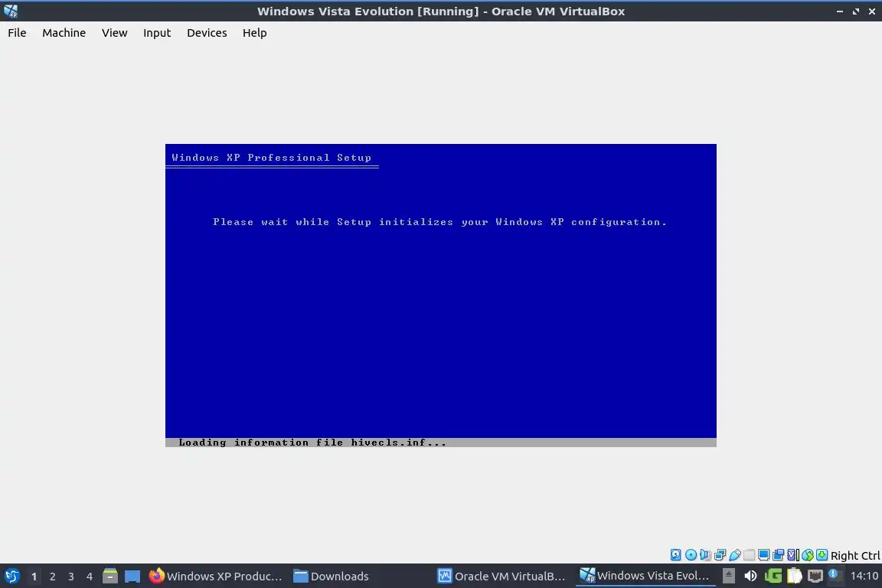This screenshot has height=588, width=882.
Task: Launch the file manager from panel
Action: click(110, 577)
